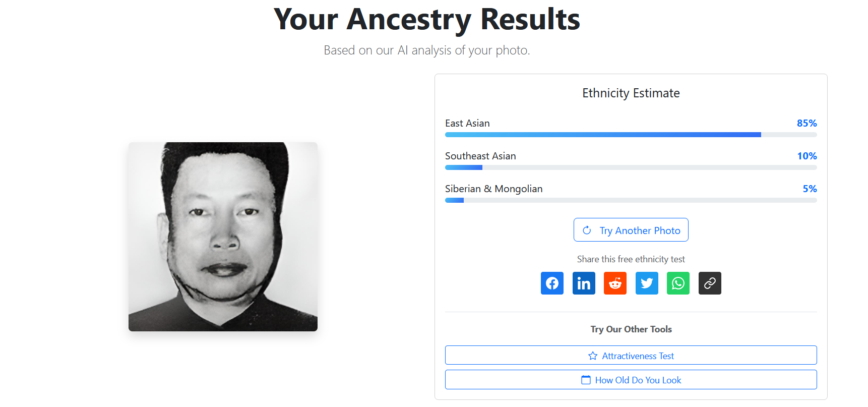Open the Attractiveness Test tool

[x=638, y=356]
